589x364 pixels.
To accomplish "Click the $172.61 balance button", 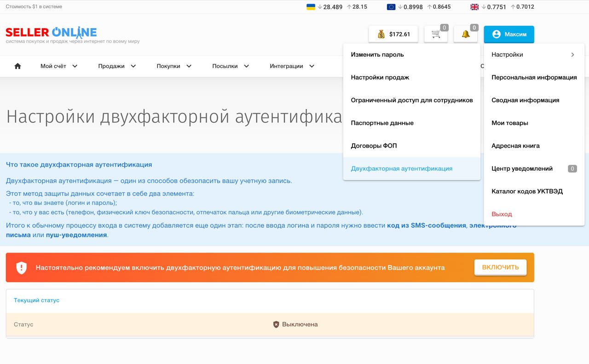I will 393,34.
